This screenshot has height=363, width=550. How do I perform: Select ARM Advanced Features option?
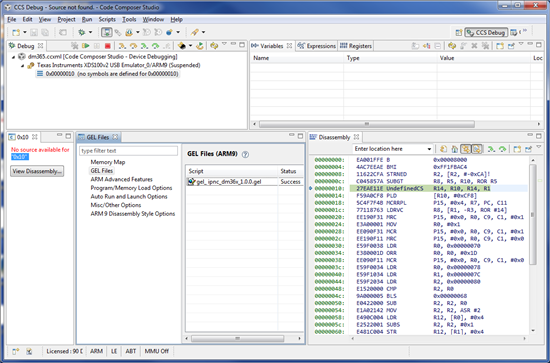coord(121,179)
